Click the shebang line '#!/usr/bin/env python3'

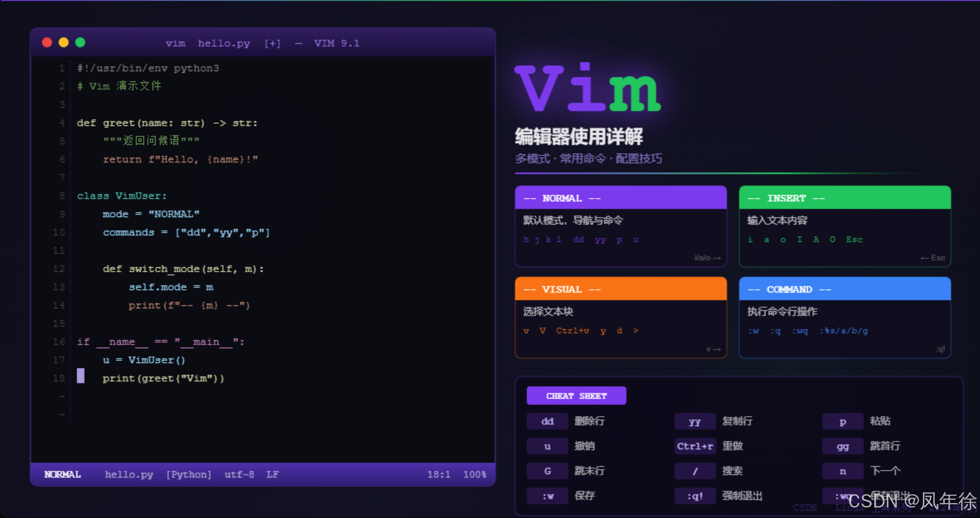point(148,68)
